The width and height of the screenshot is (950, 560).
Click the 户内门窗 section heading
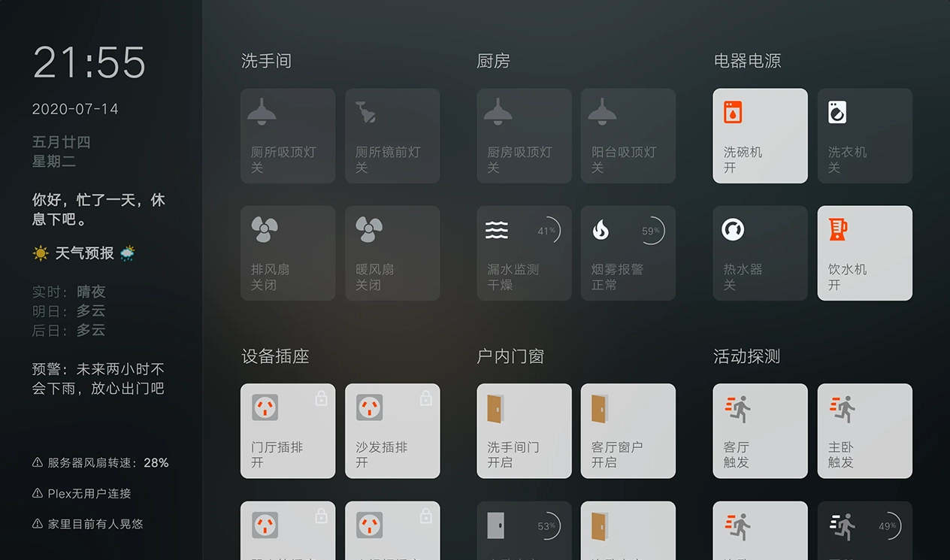pos(511,356)
